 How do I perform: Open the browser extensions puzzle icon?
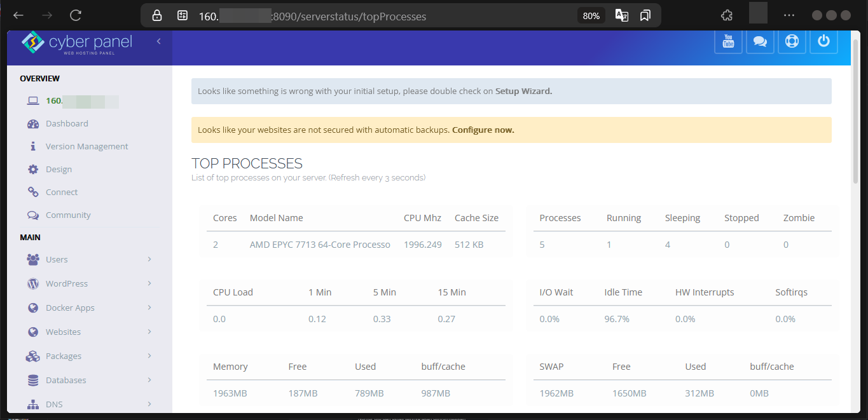tap(726, 16)
